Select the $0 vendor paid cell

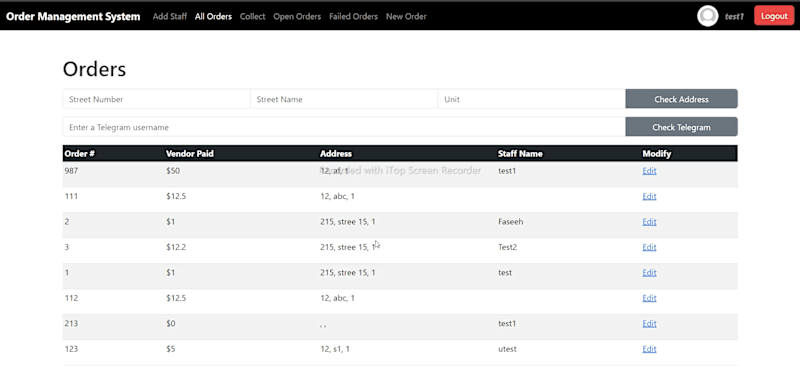pos(171,324)
